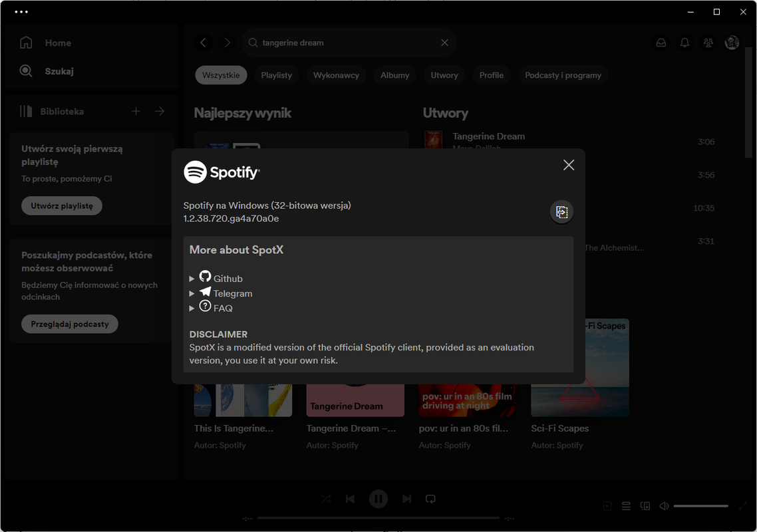757x532 pixels.
Task: Click the Telegram paper plane icon
Action: click(x=205, y=291)
